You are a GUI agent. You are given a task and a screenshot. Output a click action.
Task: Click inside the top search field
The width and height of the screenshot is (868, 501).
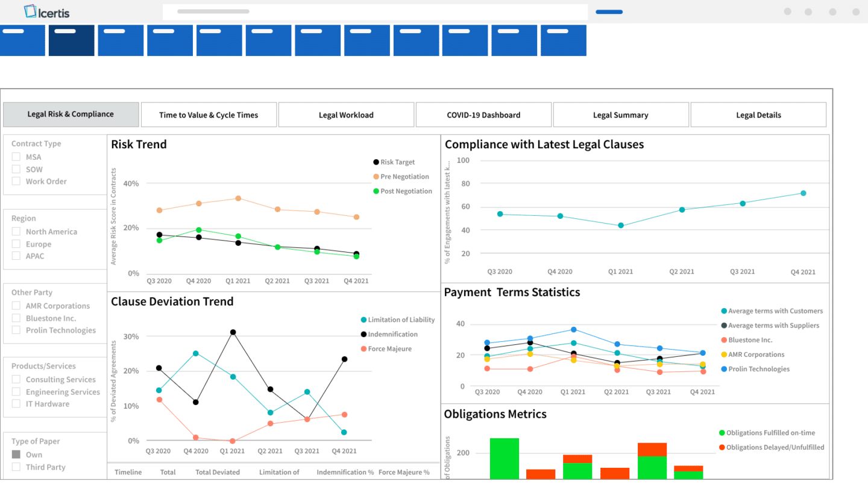374,11
